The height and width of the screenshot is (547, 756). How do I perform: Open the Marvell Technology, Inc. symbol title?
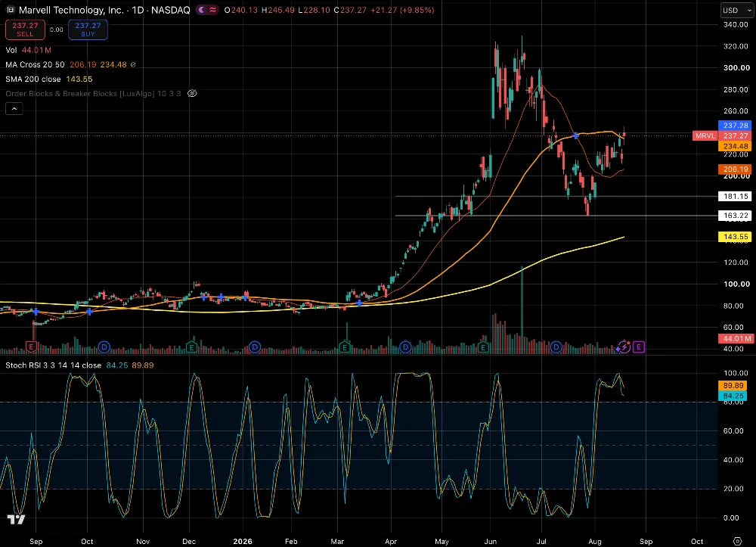click(71, 10)
